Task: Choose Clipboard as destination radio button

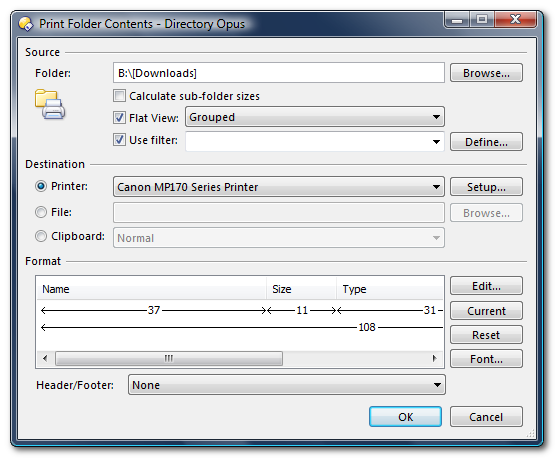Action: click(41, 236)
